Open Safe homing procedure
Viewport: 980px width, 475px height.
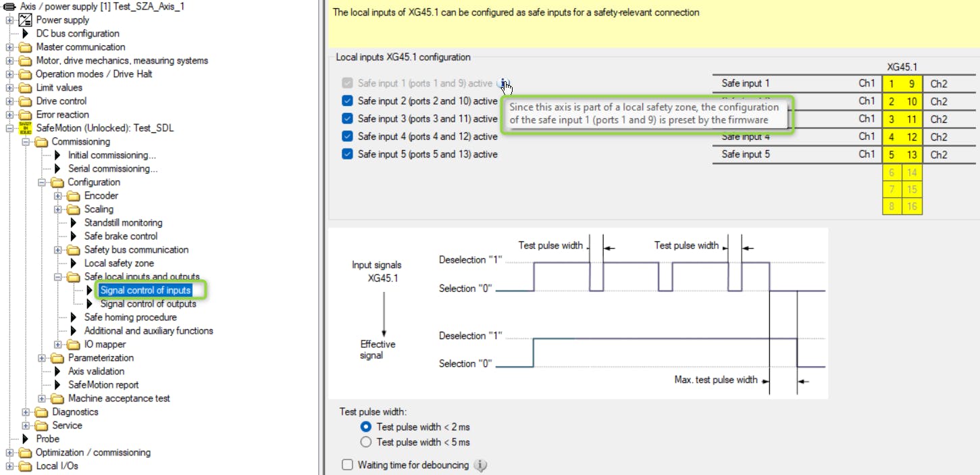[x=130, y=317]
